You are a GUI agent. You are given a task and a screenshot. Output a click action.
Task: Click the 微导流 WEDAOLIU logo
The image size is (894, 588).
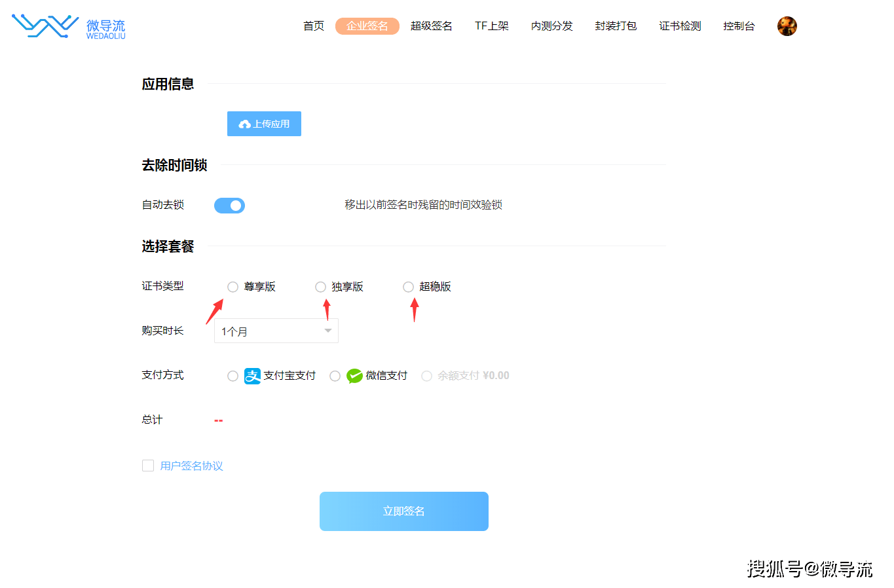[69, 26]
